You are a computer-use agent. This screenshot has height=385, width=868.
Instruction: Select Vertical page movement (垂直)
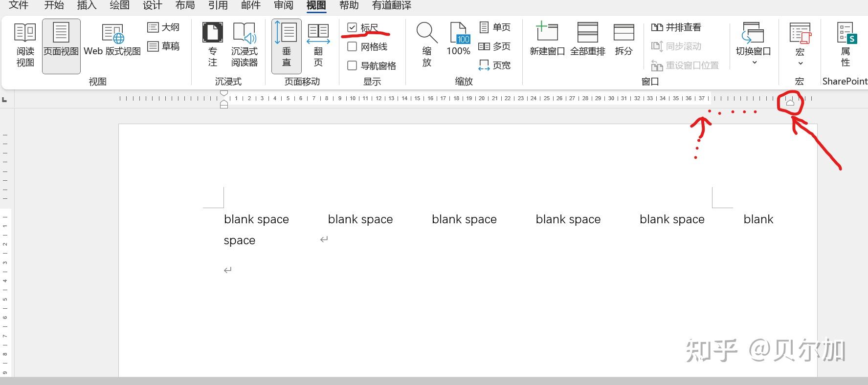(287, 46)
